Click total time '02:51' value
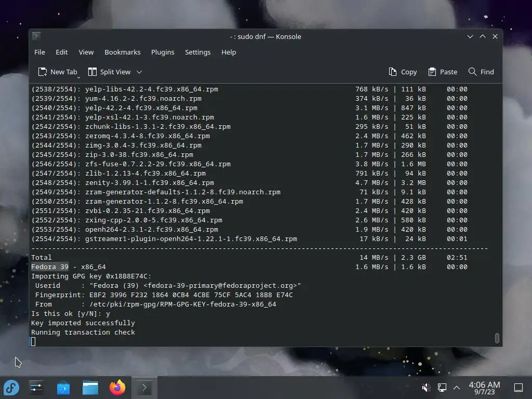 pyautogui.click(x=457, y=258)
